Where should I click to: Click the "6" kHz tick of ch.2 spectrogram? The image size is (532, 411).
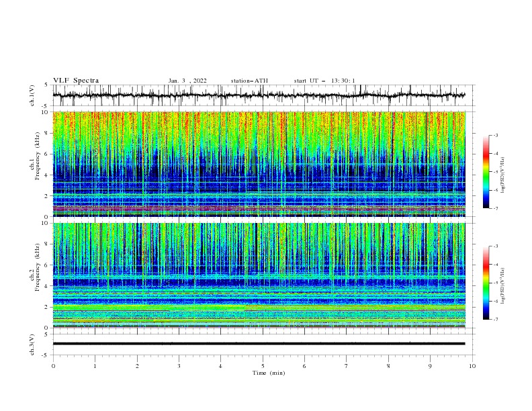click(48, 265)
